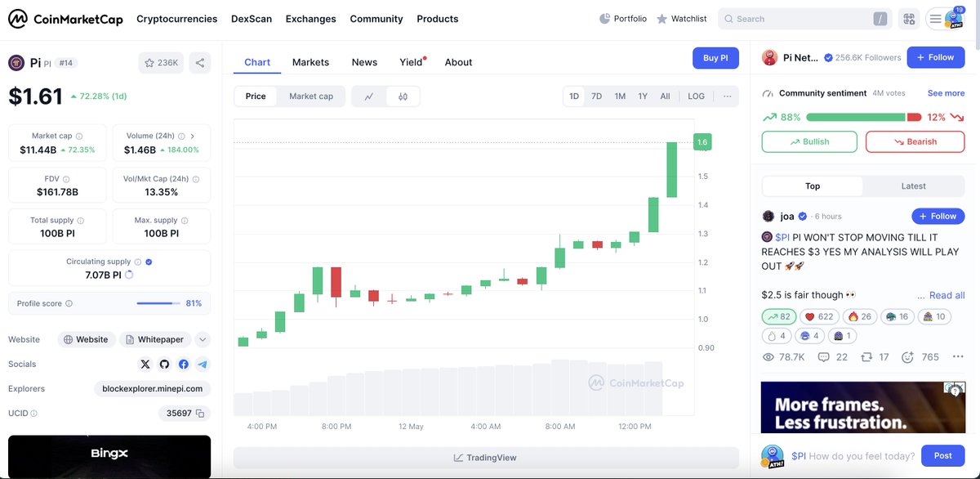Screen dimensions: 980x479
Task: Click the community sentiment percentage bar
Action: (x=863, y=118)
